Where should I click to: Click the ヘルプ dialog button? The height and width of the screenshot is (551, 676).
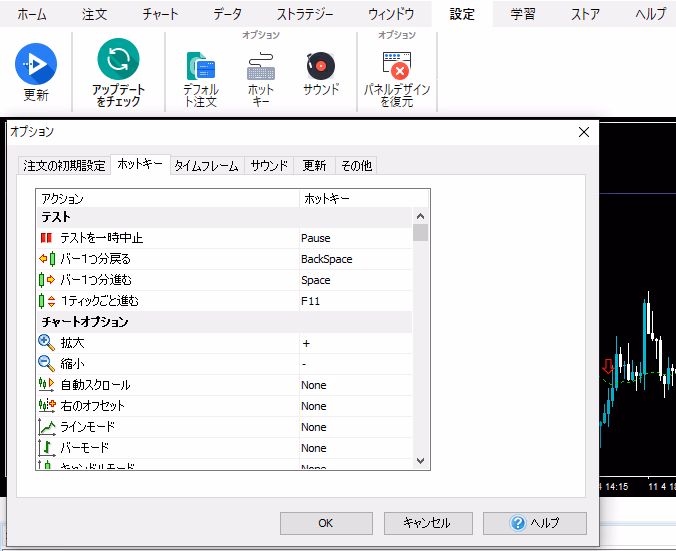[x=534, y=523]
